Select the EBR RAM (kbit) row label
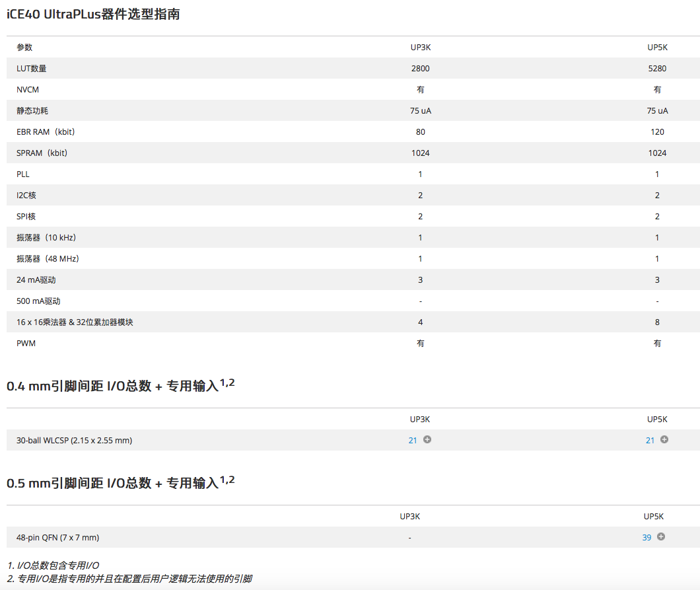700x590 pixels. [x=46, y=131]
